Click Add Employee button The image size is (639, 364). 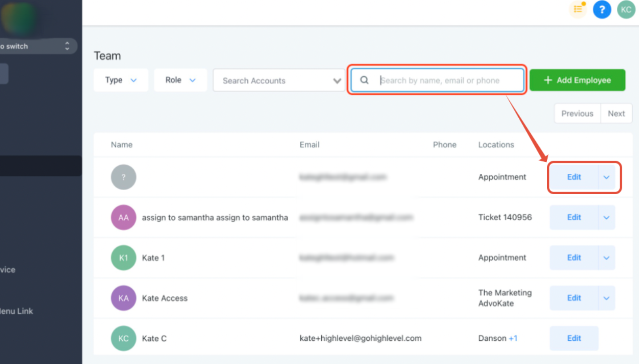click(578, 80)
